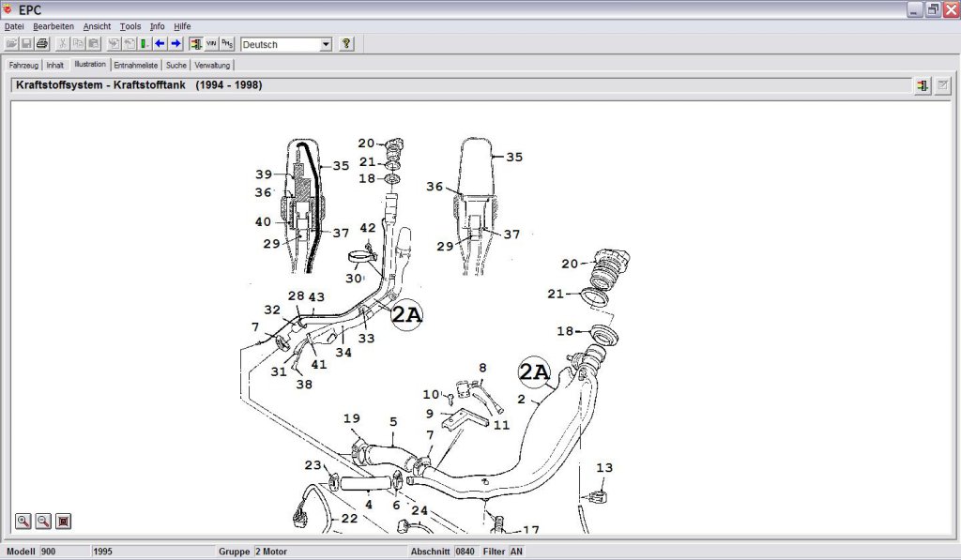Open the Deutsch language dropdown
The image size is (961, 560).
pos(286,44)
